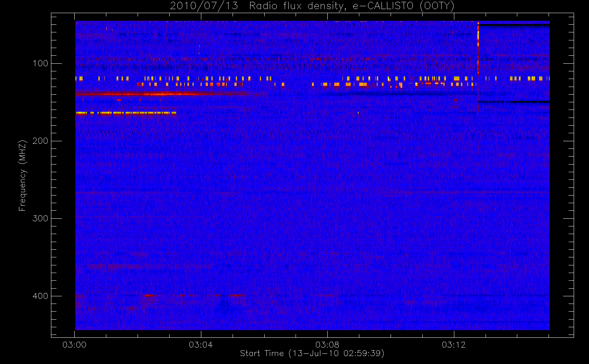Click the vertical red burst after 03:12

click(x=478, y=48)
